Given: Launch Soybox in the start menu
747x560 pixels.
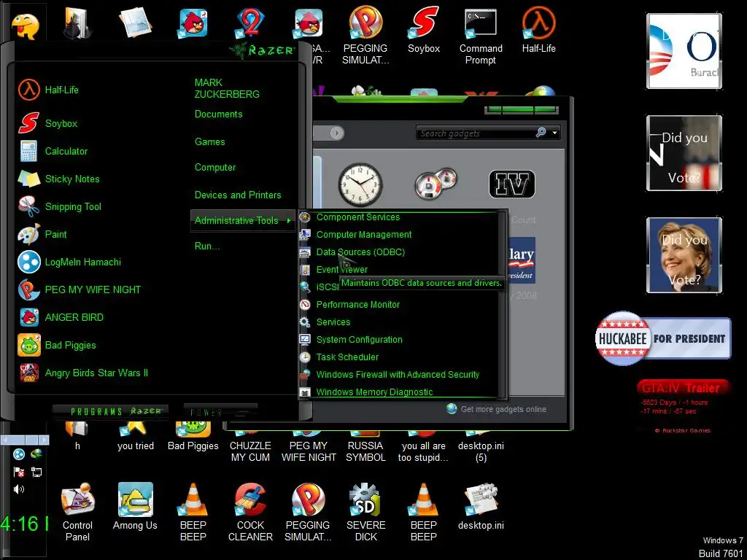Looking at the screenshot, I should tap(47, 123).
